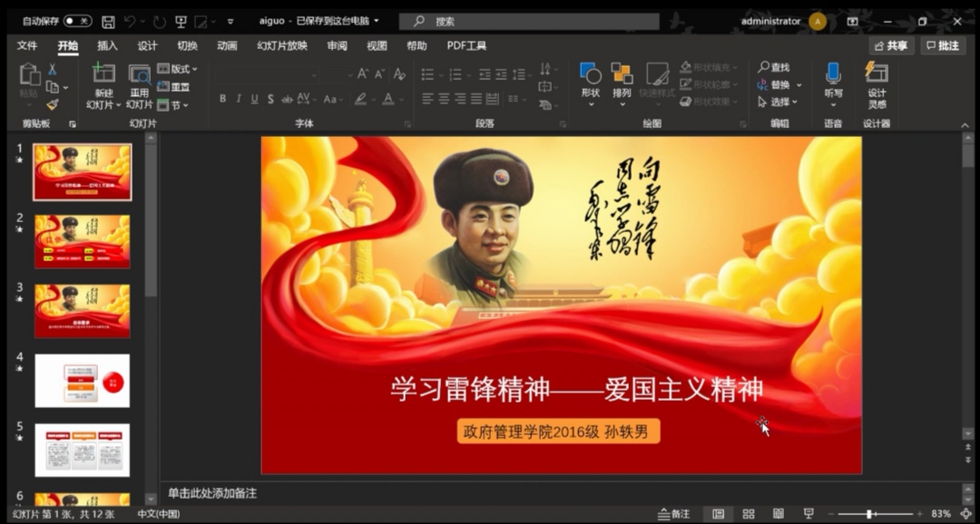
Task: Decrease the list indent level
Action: point(485,74)
